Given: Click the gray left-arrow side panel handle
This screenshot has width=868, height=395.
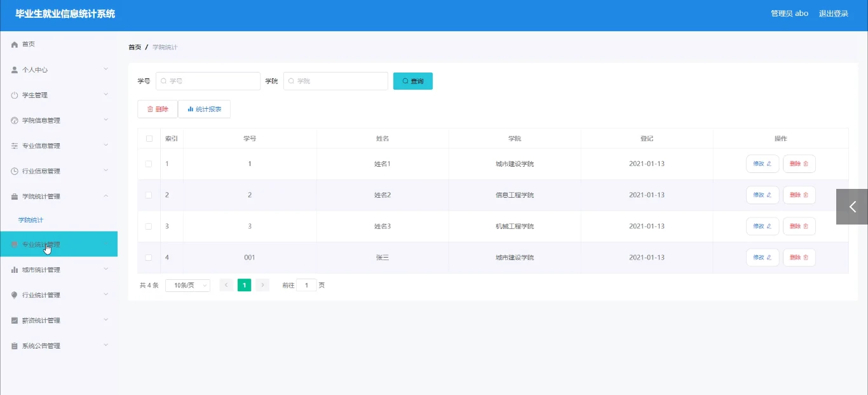Looking at the screenshot, I should [x=852, y=207].
